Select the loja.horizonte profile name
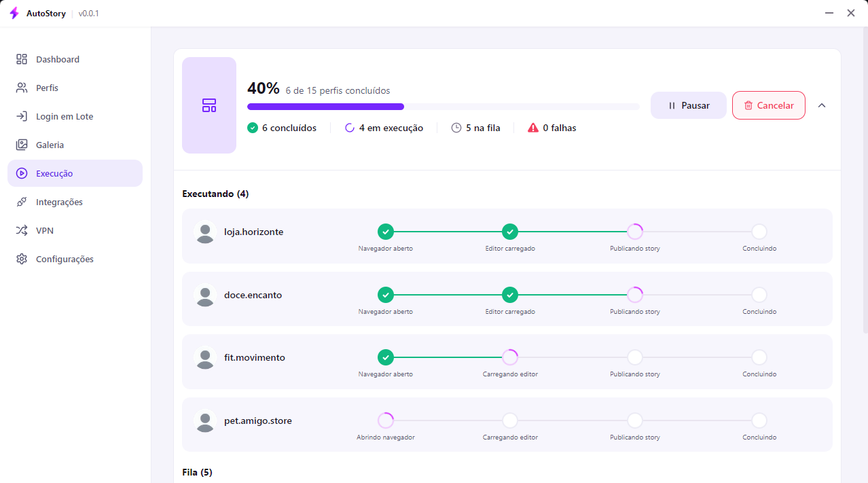 click(254, 232)
